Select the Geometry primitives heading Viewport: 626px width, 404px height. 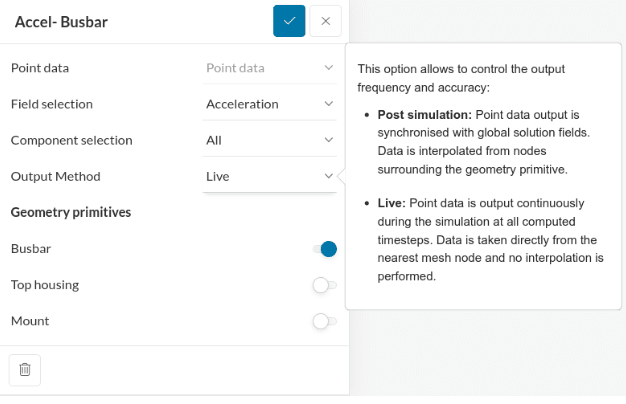click(70, 212)
